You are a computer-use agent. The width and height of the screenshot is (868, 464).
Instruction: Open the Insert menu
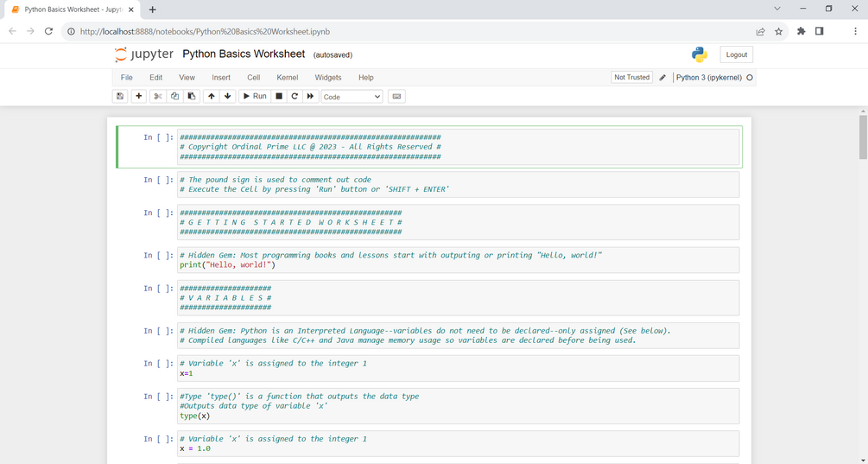(x=221, y=78)
